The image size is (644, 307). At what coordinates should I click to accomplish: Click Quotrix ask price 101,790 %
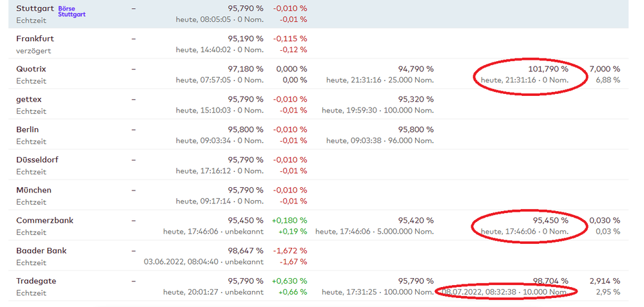pyautogui.click(x=545, y=69)
